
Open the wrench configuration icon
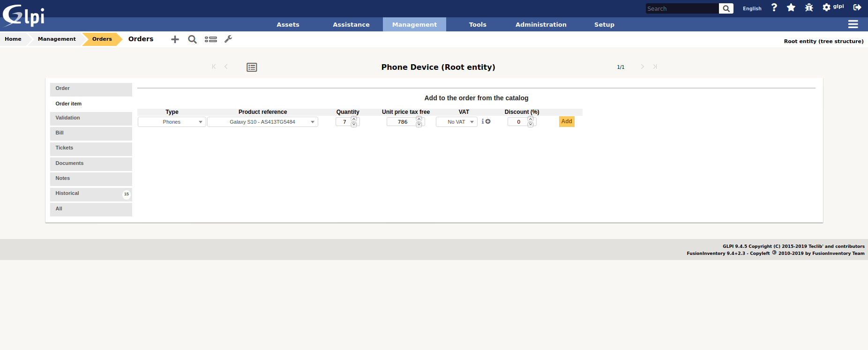click(x=228, y=39)
